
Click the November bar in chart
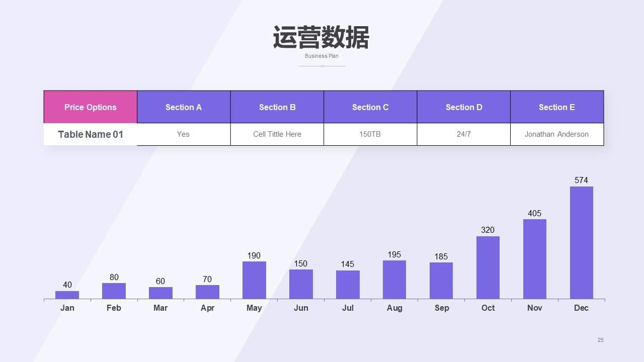(x=534, y=259)
